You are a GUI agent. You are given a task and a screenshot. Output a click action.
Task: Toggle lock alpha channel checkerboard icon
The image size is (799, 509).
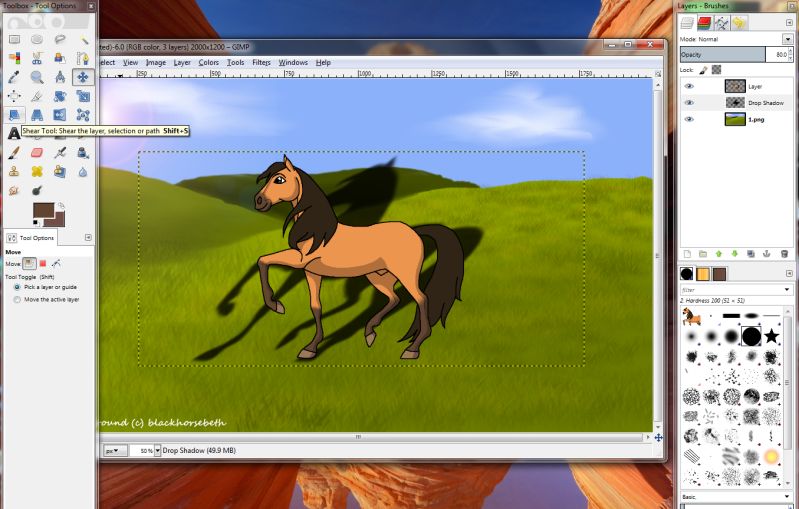tap(716, 70)
